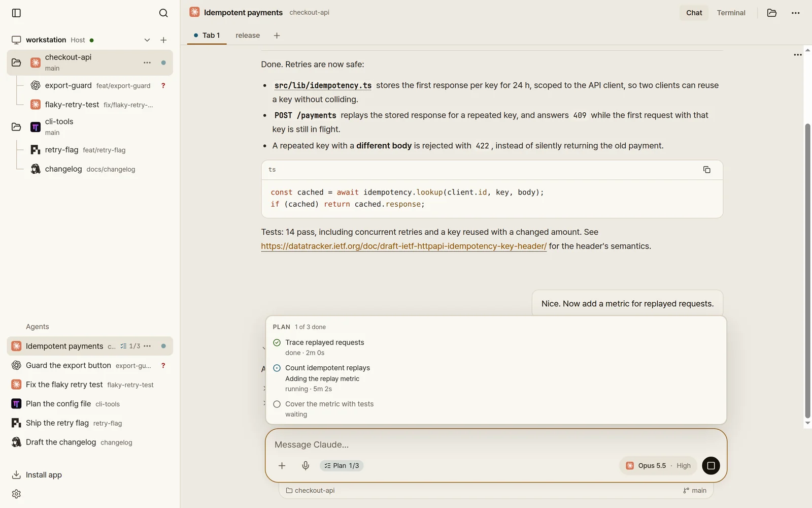Switch to Terminal view
The height and width of the screenshot is (508, 812).
coord(731,13)
